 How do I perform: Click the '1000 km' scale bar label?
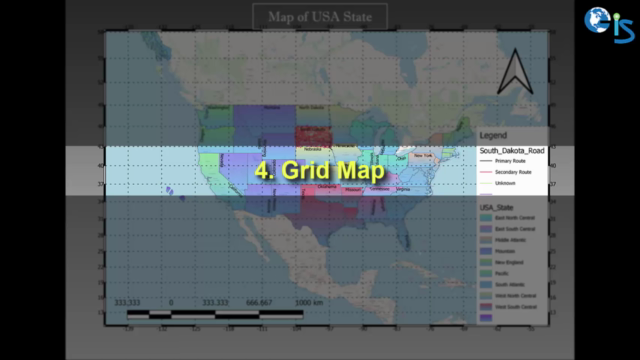(309, 303)
